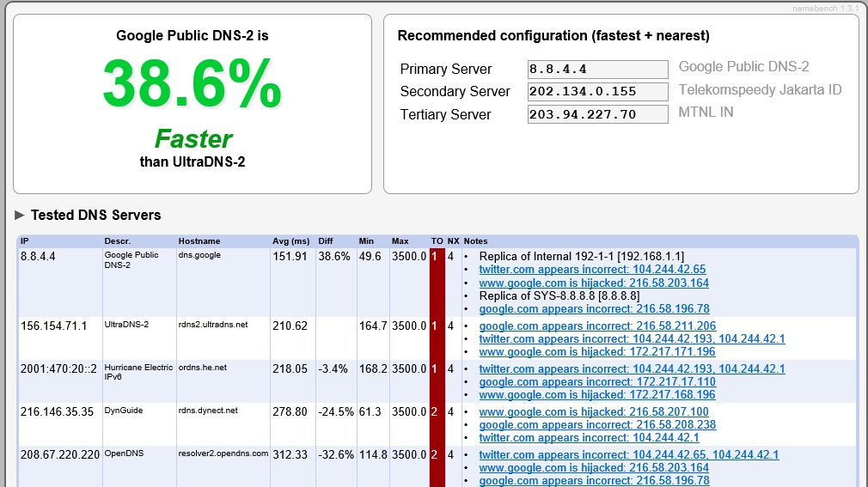Focus the Tertiary Server field 203.94.227.70
This screenshot has height=487, width=868.
pos(597,114)
